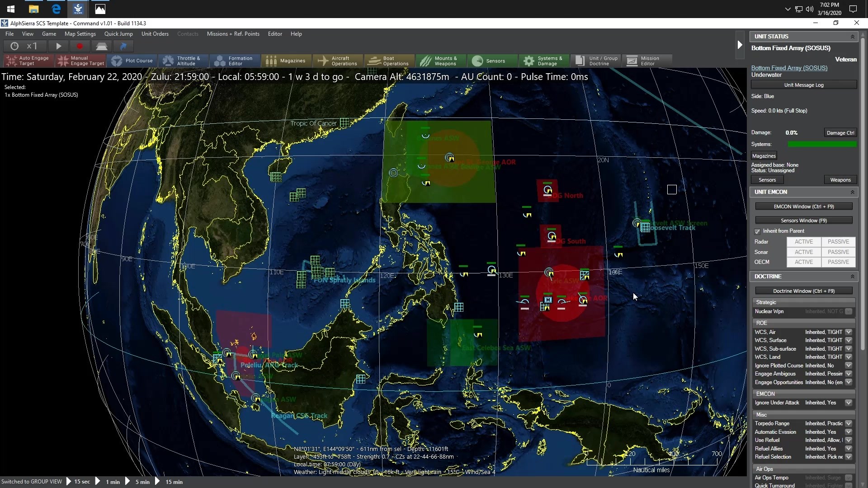Set OECM to ACTIVE
Image resolution: width=868 pixels, height=488 pixels.
(x=804, y=262)
